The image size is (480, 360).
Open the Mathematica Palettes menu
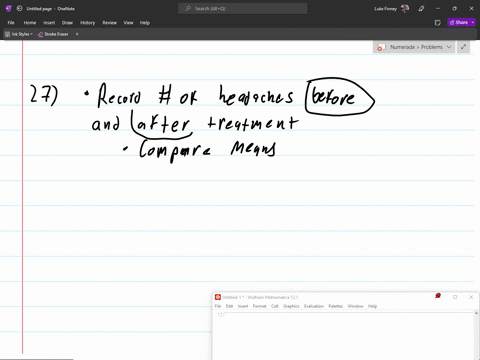336,306
